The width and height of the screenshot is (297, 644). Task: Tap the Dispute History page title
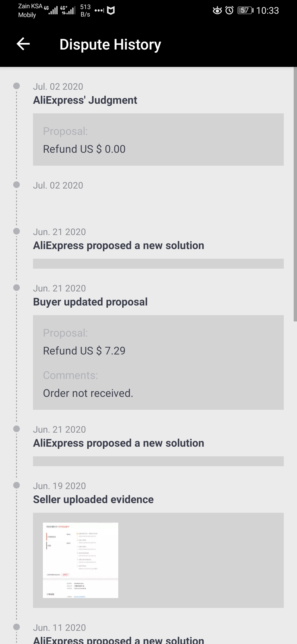pyautogui.click(x=110, y=44)
